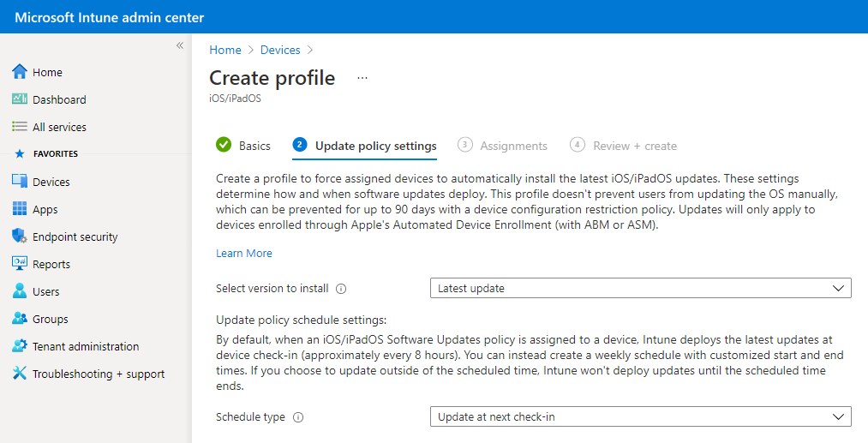The height and width of the screenshot is (443, 868).
Task: Open the Reports icon in sidebar
Action: pyautogui.click(x=20, y=264)
